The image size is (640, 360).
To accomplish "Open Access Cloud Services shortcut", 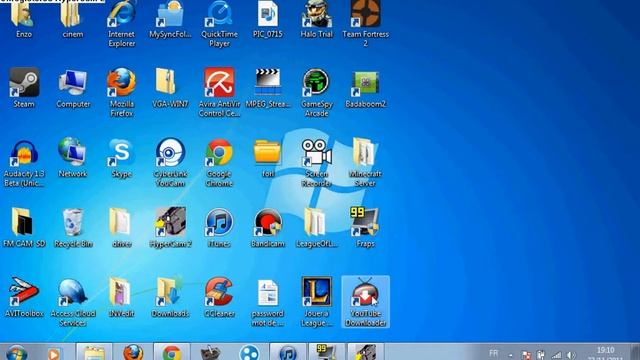I will pos(73,302).
